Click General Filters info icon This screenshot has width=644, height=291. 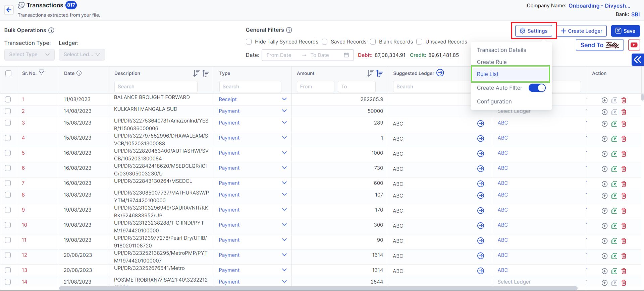point(289,30)
